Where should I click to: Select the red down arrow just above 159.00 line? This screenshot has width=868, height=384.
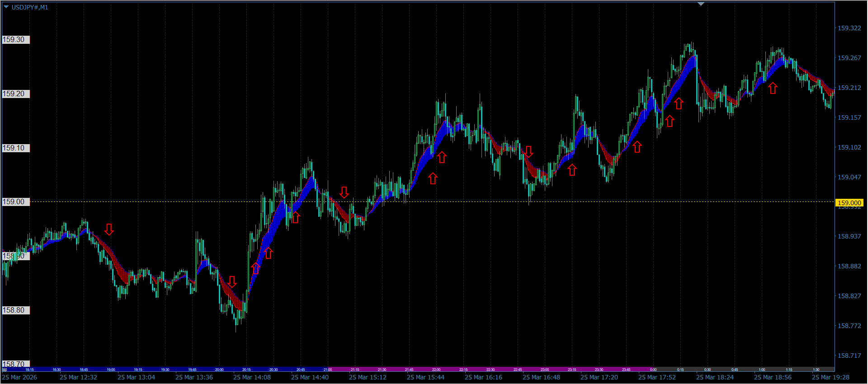[x=344, y=193]
